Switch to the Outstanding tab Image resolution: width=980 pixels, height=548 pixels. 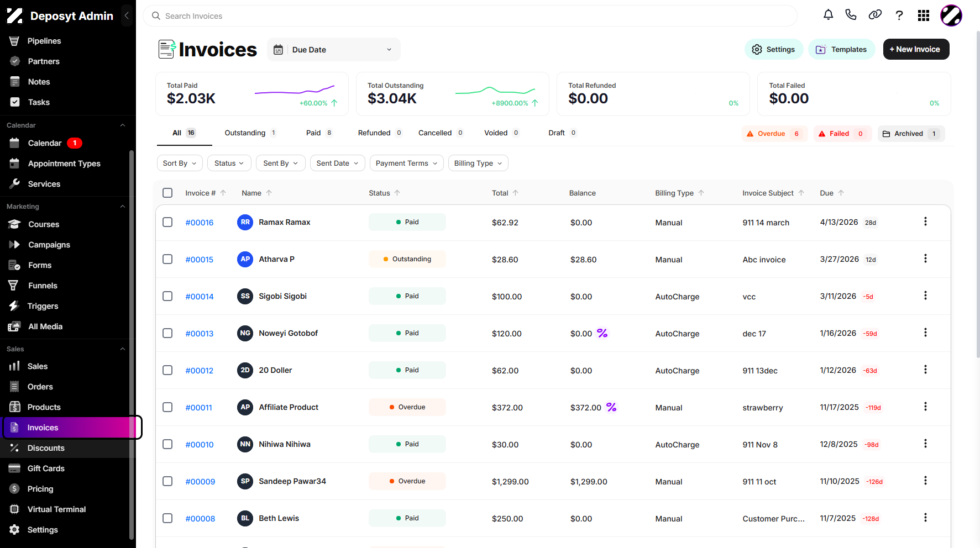pos(250,133)
